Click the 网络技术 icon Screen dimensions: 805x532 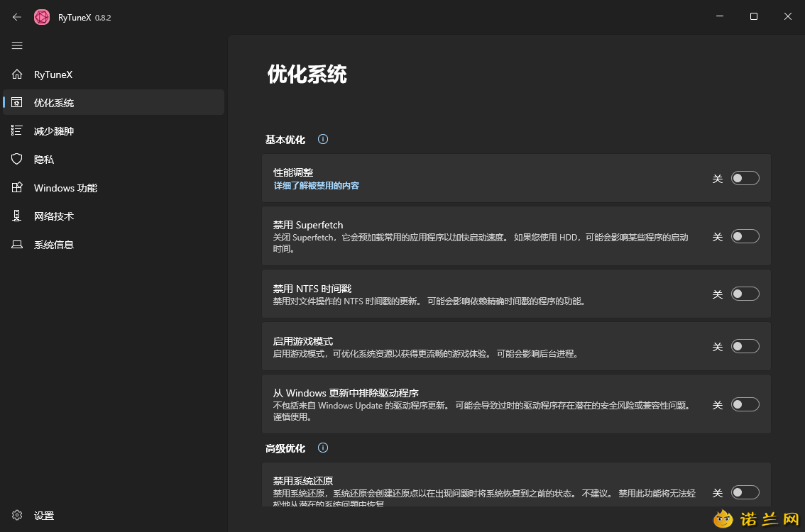point(17,216)
